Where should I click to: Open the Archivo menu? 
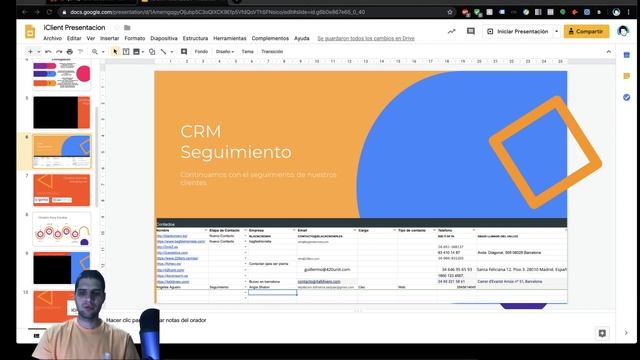point(53,38)
